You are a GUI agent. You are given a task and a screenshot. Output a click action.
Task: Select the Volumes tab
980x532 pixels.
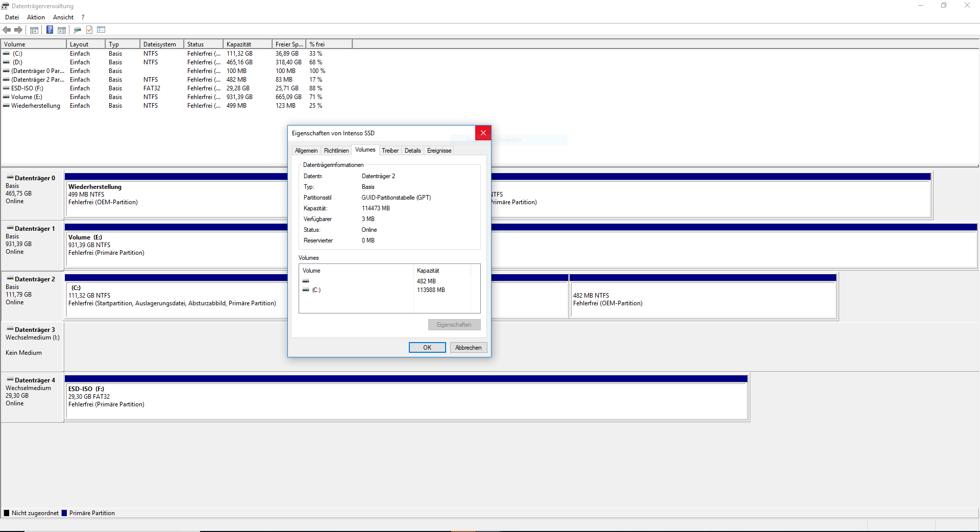click(x=365, y=150)
